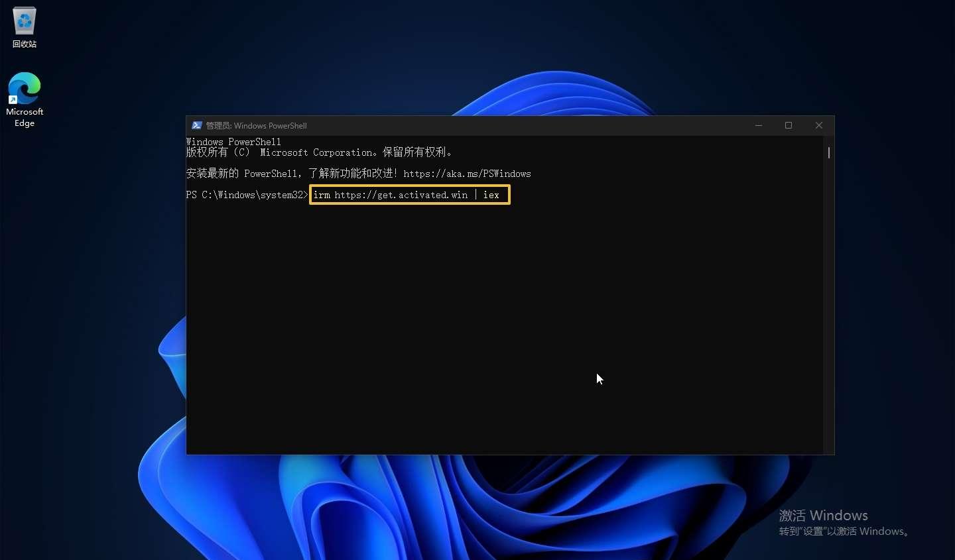This screenshot has height=560, width=955.
Task: Click the PowerShell window title text
Action: 256,125
